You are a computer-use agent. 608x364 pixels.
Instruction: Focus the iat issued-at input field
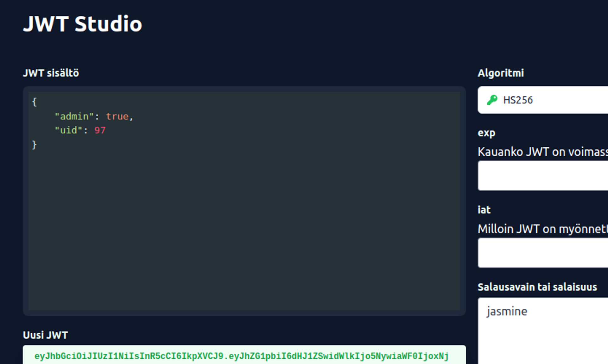[x=543, y=253]
